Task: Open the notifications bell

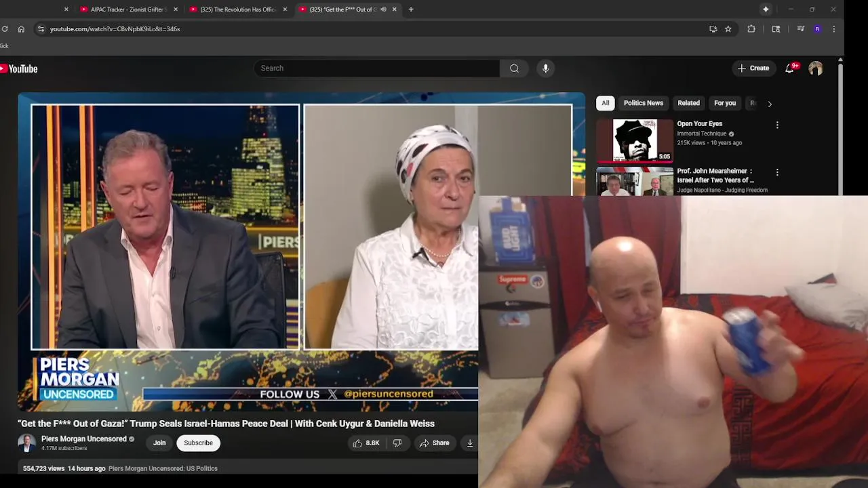Action: (x=789, y=68)
